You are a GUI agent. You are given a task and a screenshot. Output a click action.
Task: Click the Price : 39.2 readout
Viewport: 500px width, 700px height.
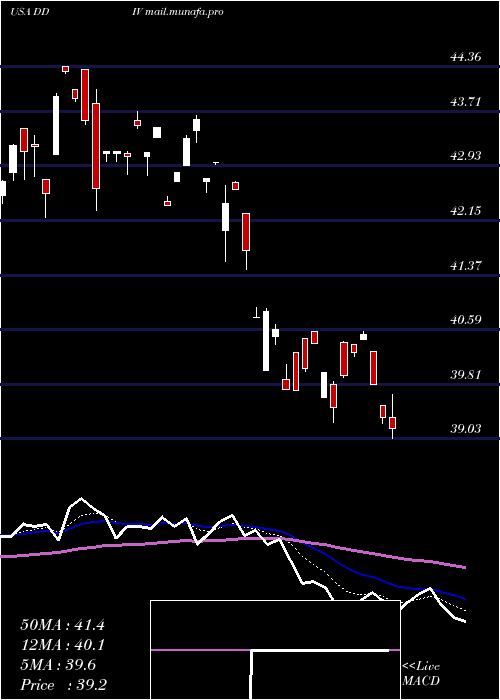63,684
